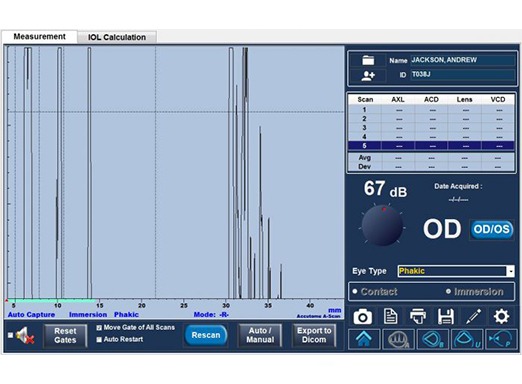Tick the checkbox beside the speaker icon

pyautogui.click(x=10, y=335)
